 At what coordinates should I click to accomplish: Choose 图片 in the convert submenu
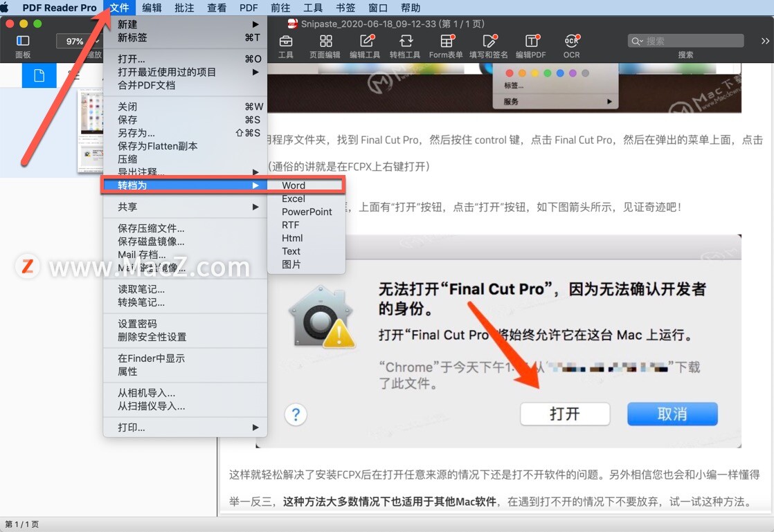(306, 265)
